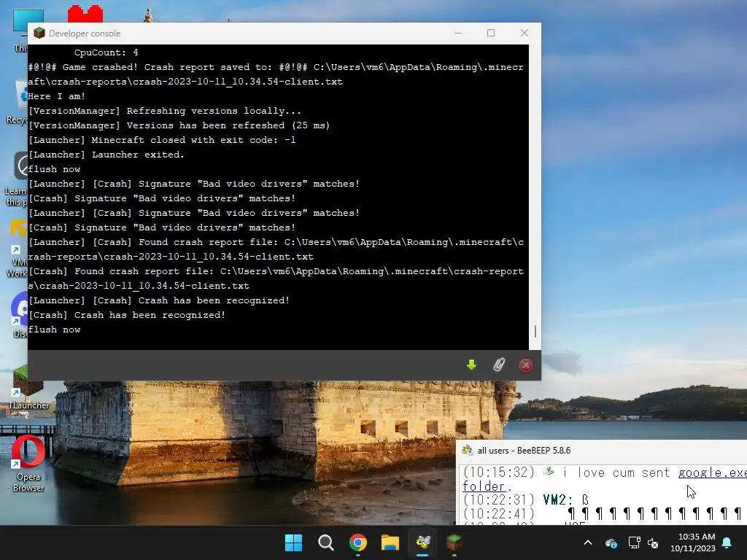Switch to Minecraft launcher taskbar icon

tap(454, 542)
